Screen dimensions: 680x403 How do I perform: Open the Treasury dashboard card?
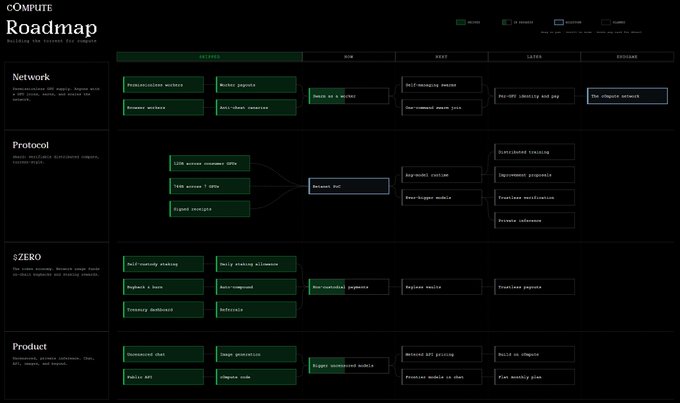click(163, 310)
